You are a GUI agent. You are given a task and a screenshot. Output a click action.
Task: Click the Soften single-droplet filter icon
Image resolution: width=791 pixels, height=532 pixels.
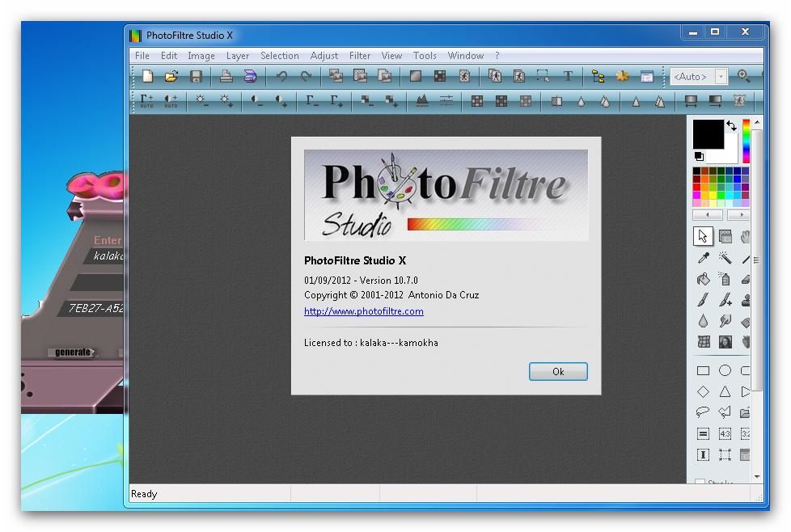582,101
